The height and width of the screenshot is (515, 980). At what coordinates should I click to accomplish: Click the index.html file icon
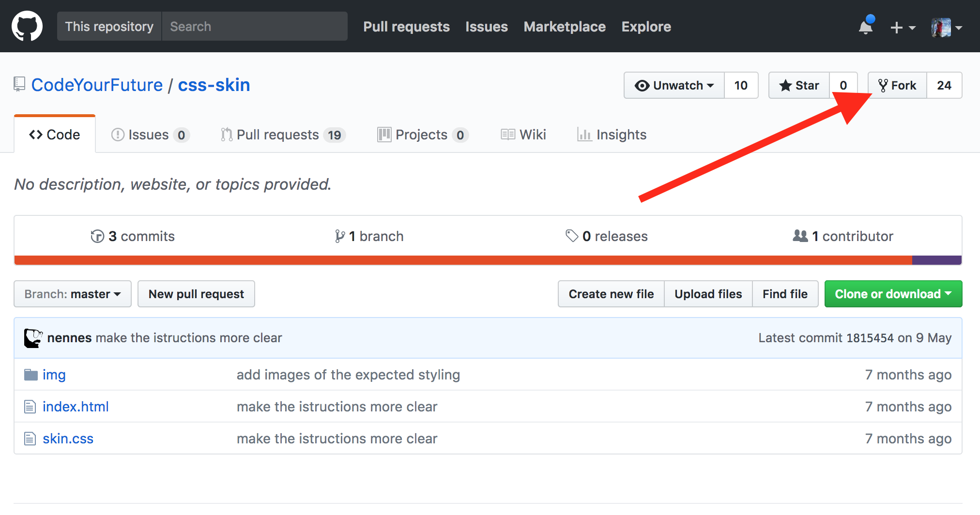coord(30,407)
